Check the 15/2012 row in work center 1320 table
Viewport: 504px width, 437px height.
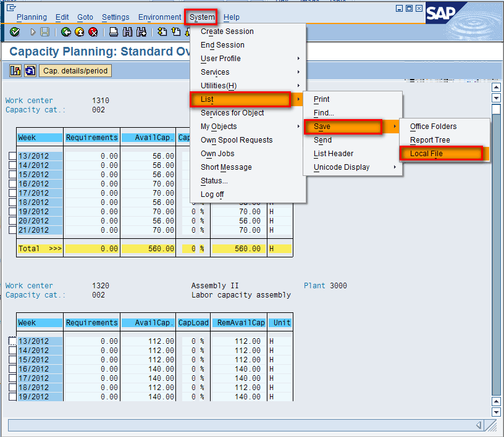point(13,360)
